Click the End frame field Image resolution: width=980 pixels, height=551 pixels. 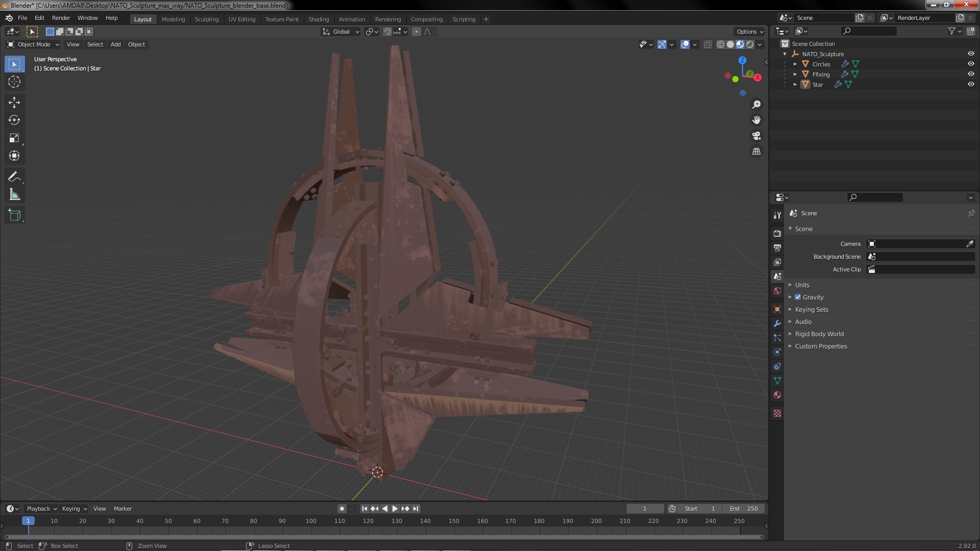coord(744,509)
